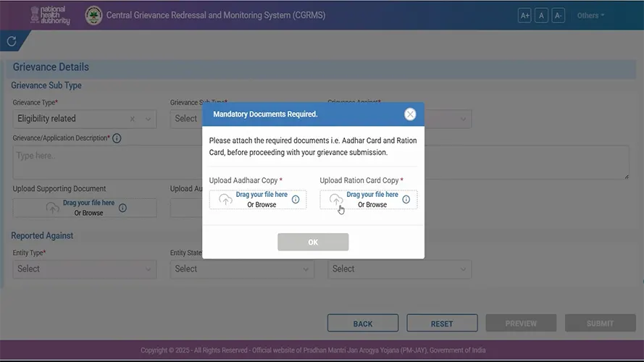The image size is (644, 362).
Task: Click the Central Grievance Redressal and Monitoring System title
Action: [x=216, y=15]
